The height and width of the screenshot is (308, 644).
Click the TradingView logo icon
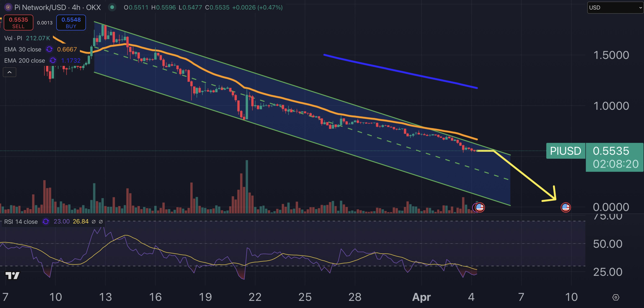pyautogui.click(x=12, y=276)
